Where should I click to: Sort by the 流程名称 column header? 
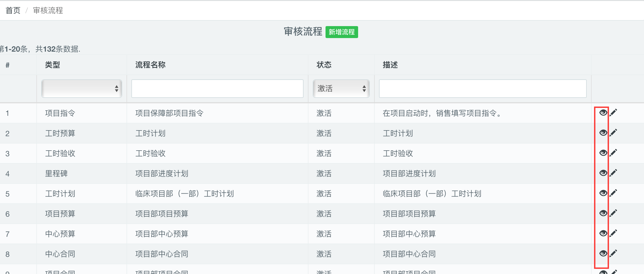click(150, 65)
